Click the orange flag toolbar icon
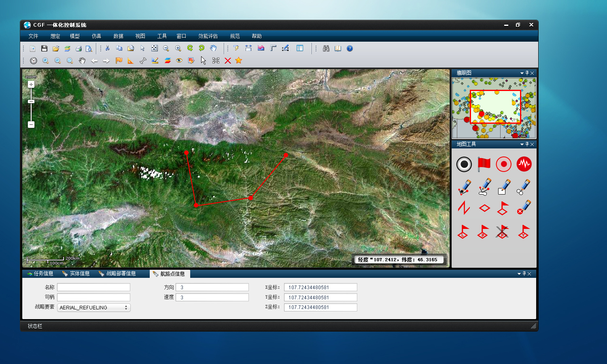 (x=119, y=61)
